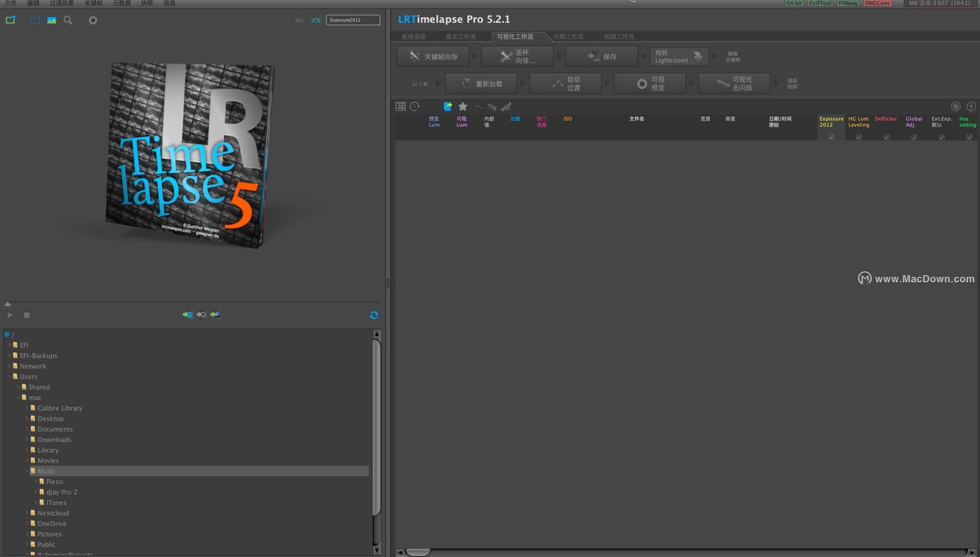Viewport: 980px width, 557px height.
Task: Switch to the 长期工作流 tab
Action: [x=568, y=36]
